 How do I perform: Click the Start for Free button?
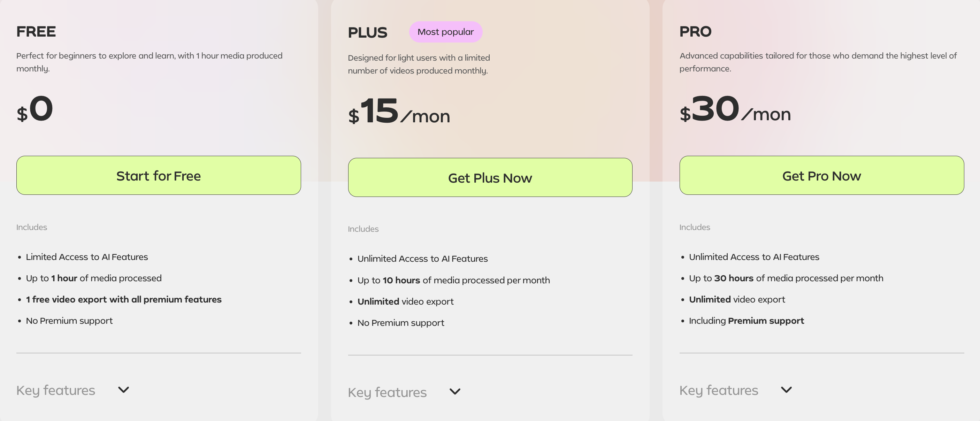(158, 175)
